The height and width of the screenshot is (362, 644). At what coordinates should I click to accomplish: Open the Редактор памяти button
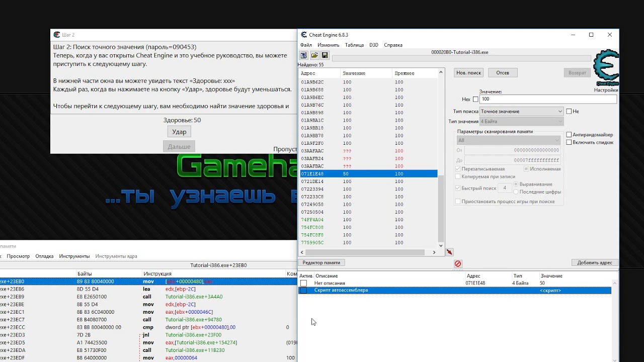pyautogui.click(x=321, y=262)
